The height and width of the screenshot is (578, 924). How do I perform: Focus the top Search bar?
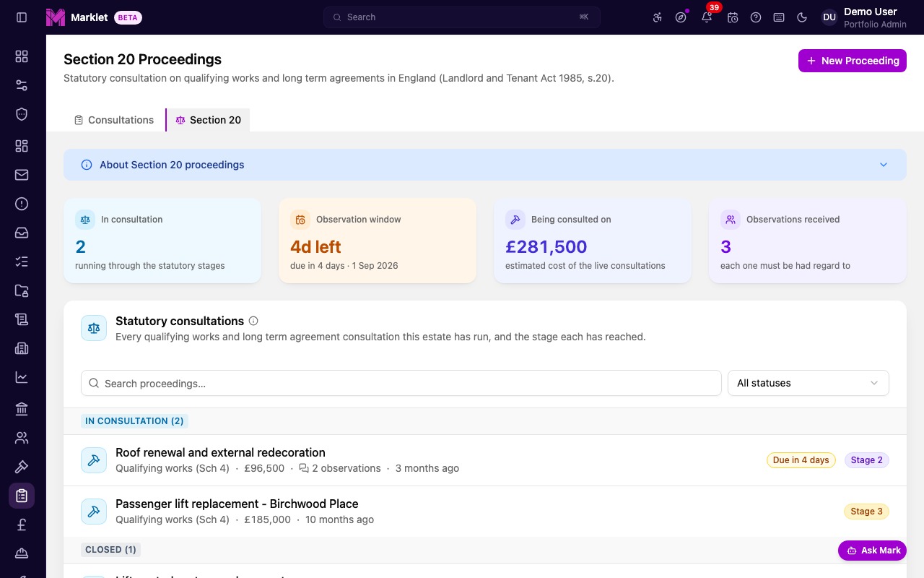click(x=462, y=17)
